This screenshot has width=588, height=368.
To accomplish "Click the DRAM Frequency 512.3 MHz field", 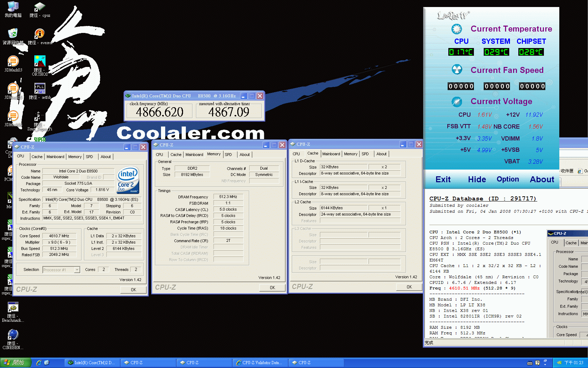I will point(228,197).
